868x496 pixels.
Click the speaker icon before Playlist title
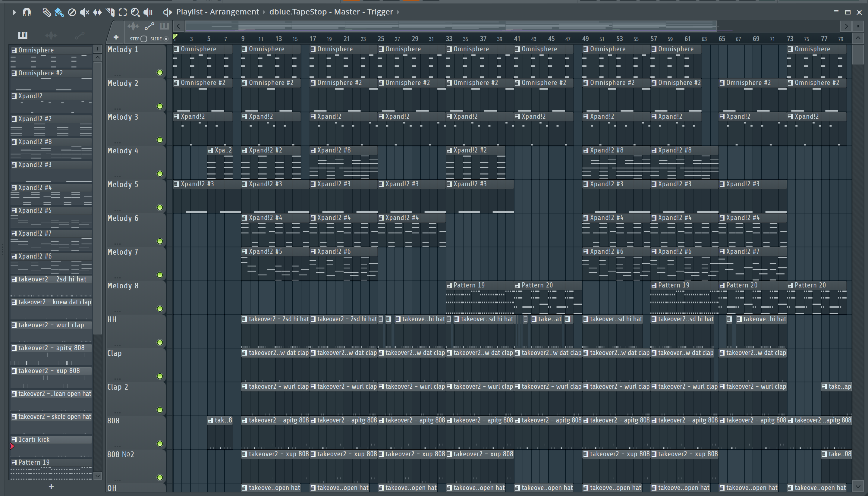[x=167, y=12]
